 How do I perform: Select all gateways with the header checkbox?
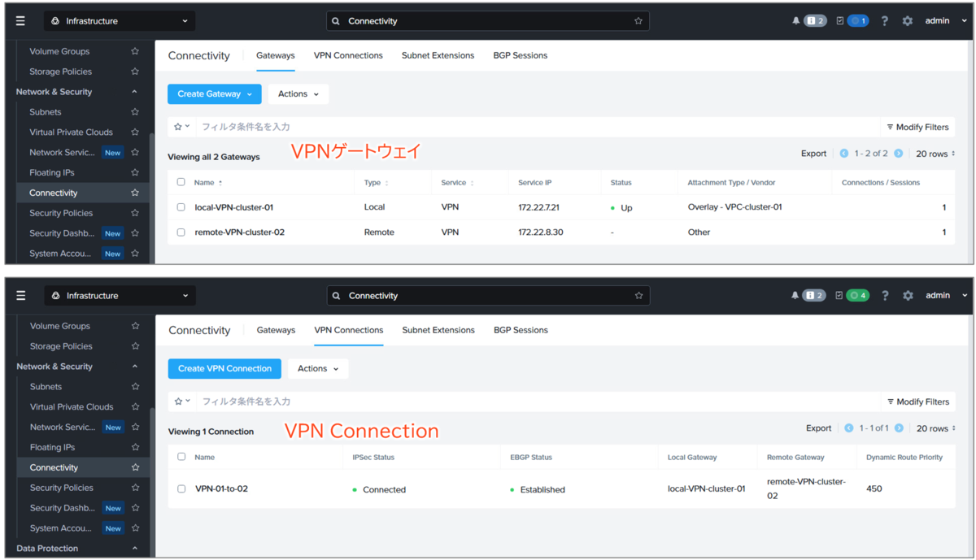tap(181, 183)
